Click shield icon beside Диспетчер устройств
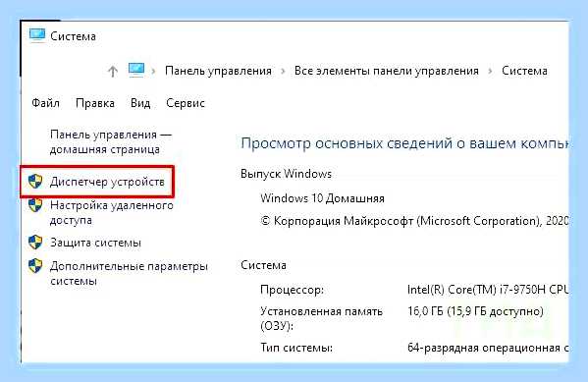The image size is (588, 382). (x=35, y=182)
